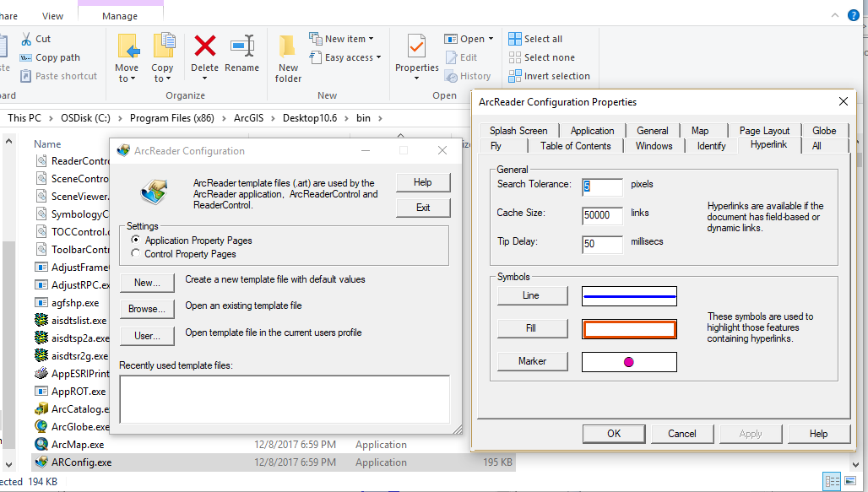Expand the New item dropdown
Viewport: 868px width, 492px height.
point(371,39)
